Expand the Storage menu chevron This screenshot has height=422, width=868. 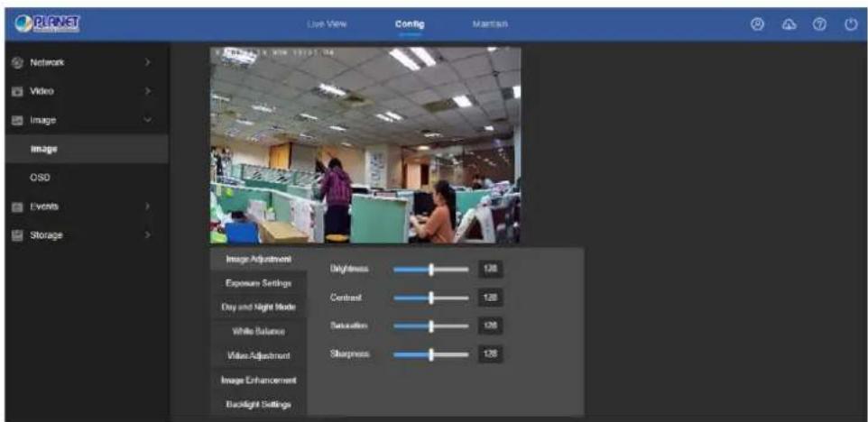[x=147, y=235]
